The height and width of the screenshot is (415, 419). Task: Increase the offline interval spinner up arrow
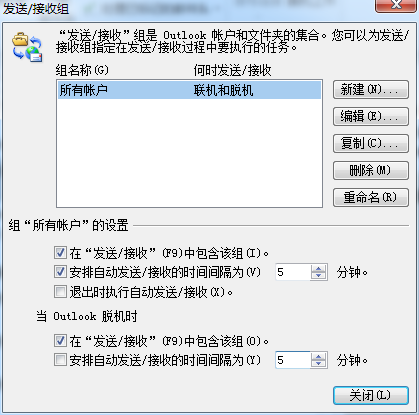coord(318,356)
